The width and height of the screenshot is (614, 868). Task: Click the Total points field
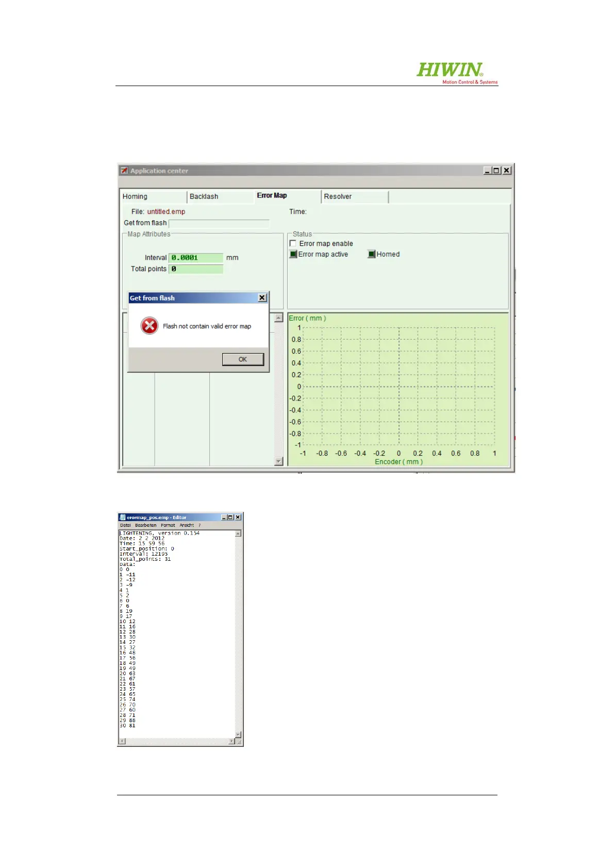196,269
